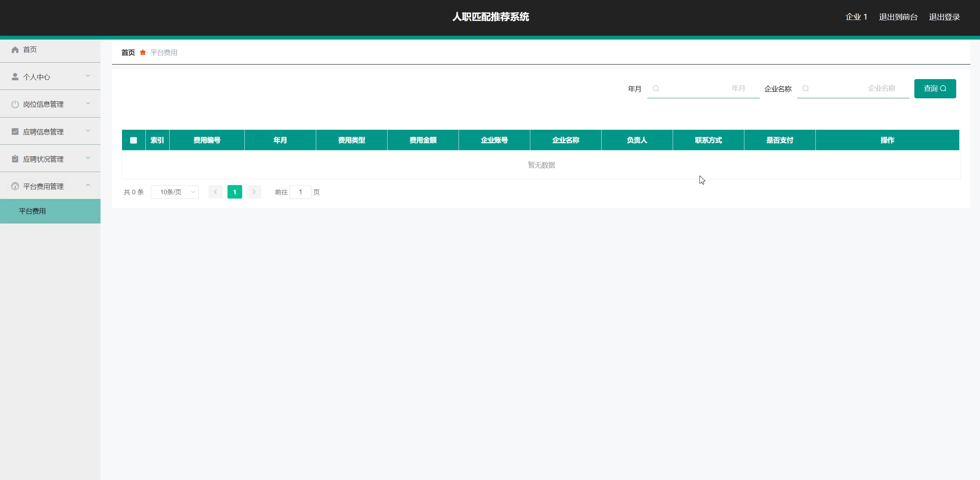This screenshot has width=980, height=480.
Task: Toggle the select-all checkbox in table header
Action: tap(134, 140)
